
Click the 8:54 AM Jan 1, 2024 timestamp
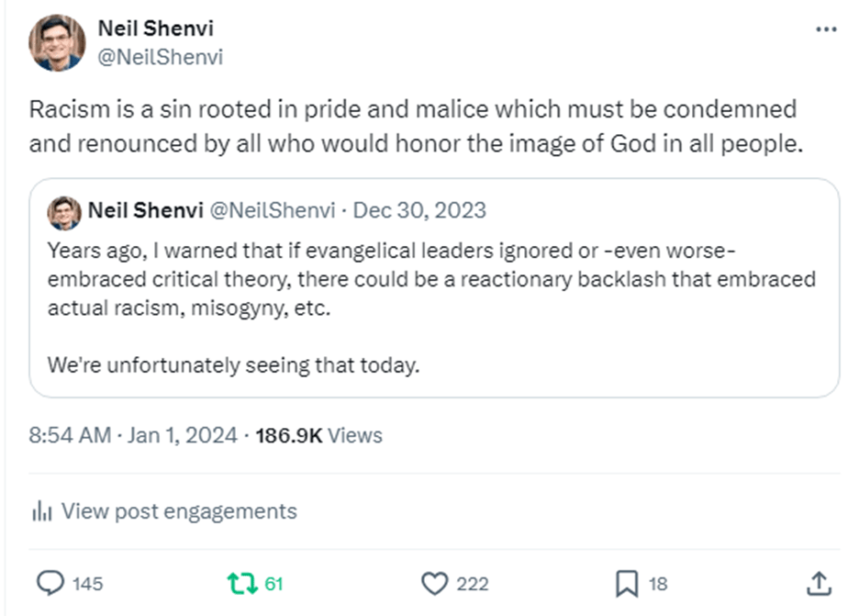coord(133,435)
